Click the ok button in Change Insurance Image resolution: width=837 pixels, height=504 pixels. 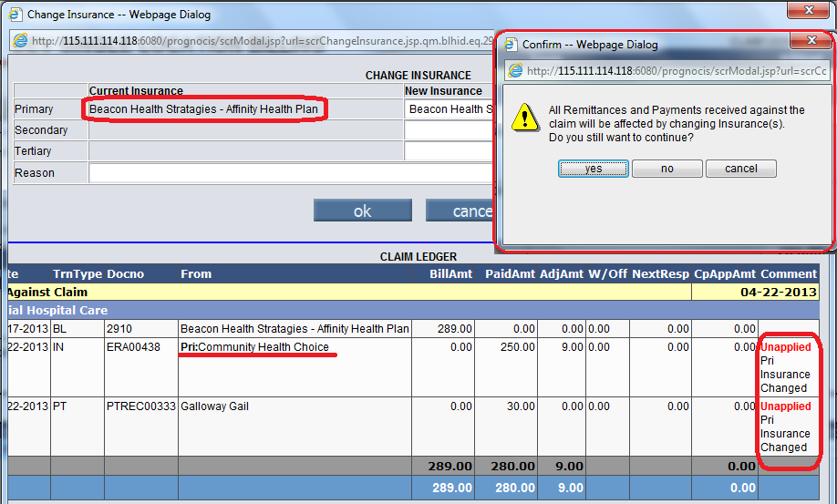tap(363, 211)
